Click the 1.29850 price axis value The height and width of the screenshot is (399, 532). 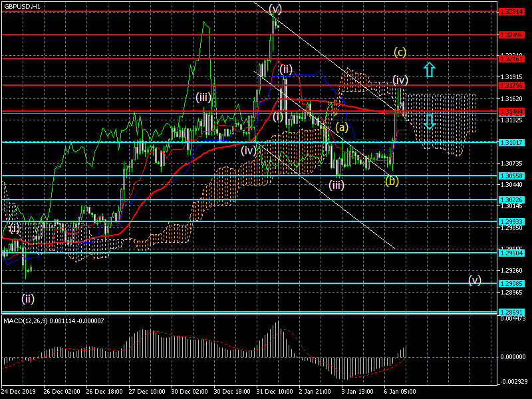[511, 227]
